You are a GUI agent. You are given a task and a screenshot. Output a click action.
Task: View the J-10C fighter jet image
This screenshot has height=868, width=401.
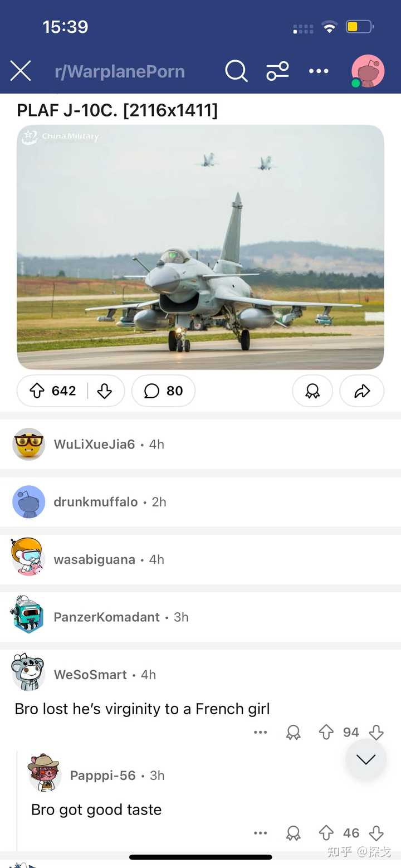coord(200,247)
